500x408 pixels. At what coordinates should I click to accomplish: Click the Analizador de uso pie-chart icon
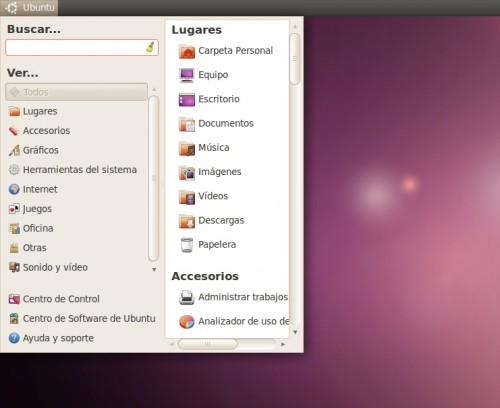[x=187, y=322]
